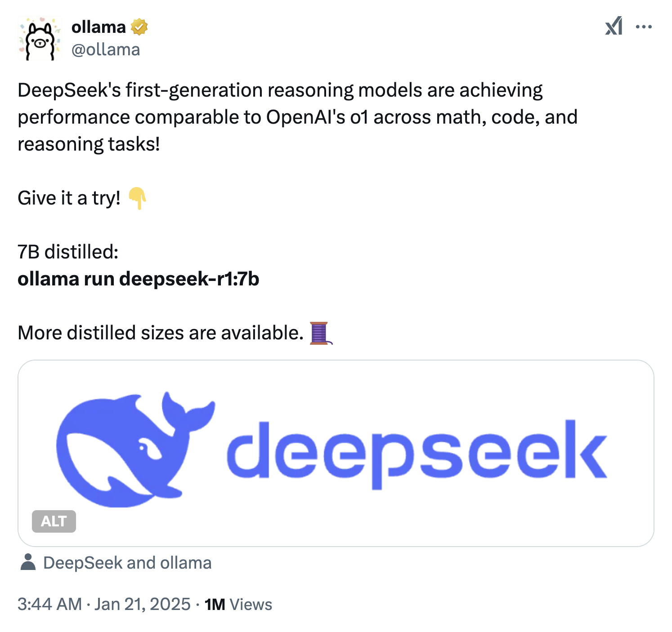
Task: Click the "More distilled sizes are available" line
Action: tap(161, 333)
